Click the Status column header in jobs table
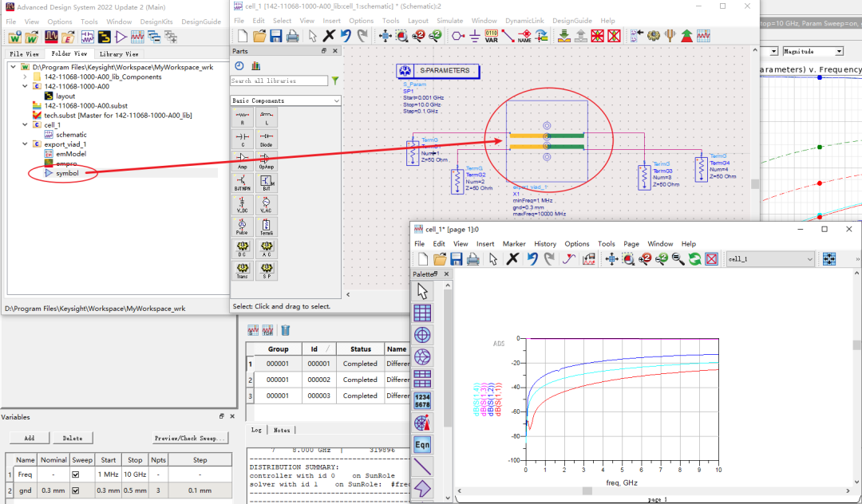 (361, 349)
